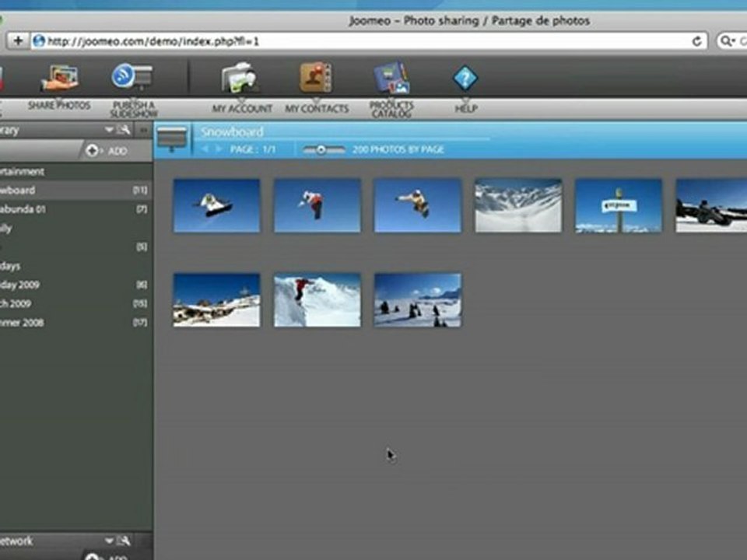Viewport: 747px width, 560px height.
Task: Open the network panel dropdown arrow
Action: click(x=109, y=541)
